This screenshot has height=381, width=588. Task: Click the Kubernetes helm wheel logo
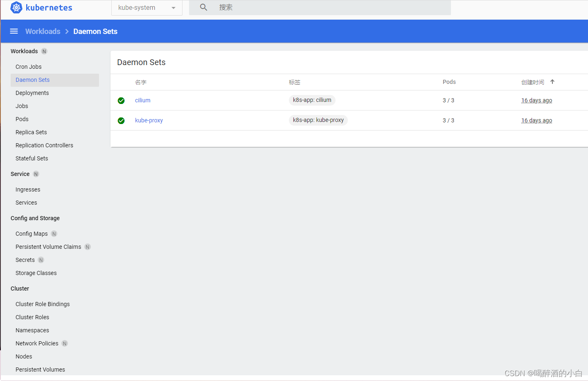pyautogui.click(x=16, y=7)
